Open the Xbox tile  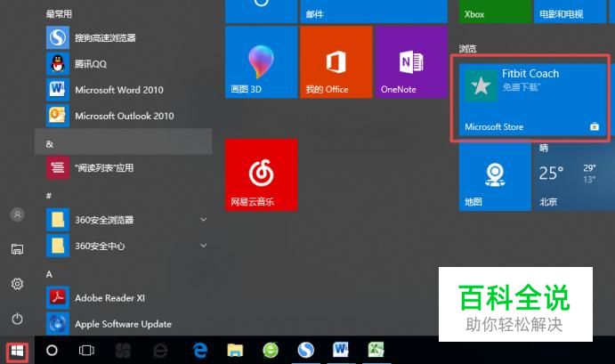tap(495, 12)
